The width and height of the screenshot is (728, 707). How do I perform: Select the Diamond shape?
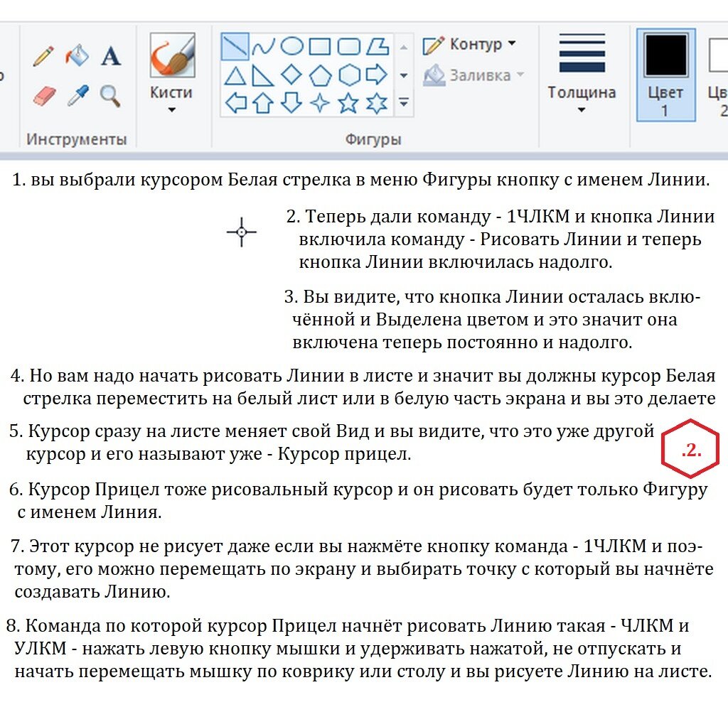point(291,75)
